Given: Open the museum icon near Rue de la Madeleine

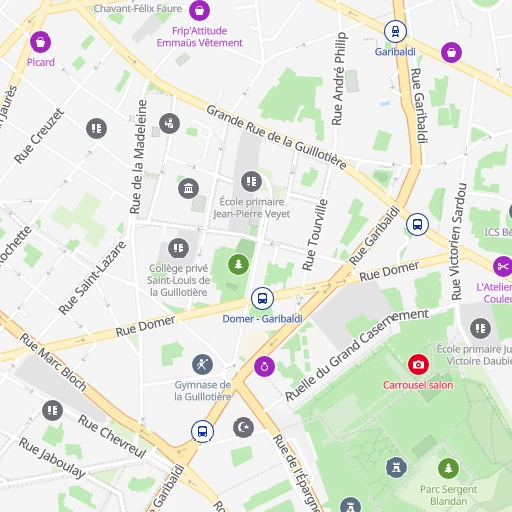Looking at the screenshot, I should pos(188,188).
